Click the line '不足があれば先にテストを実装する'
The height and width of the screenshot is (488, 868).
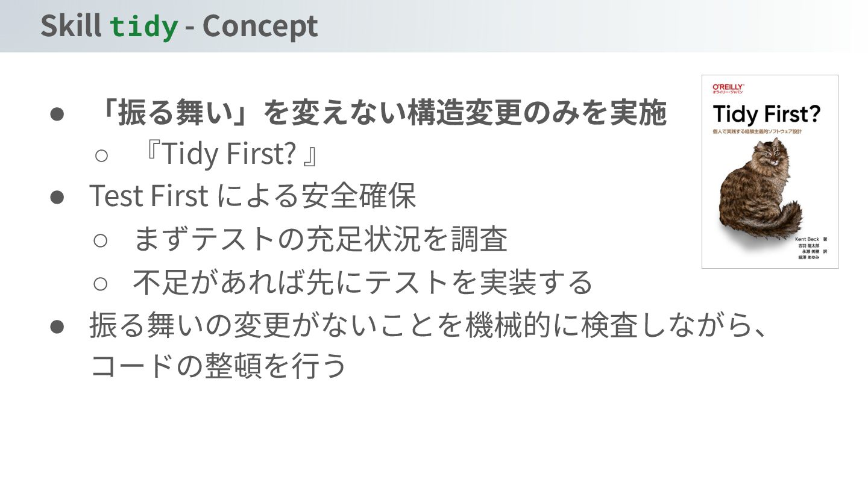click(x=363, y=281)
